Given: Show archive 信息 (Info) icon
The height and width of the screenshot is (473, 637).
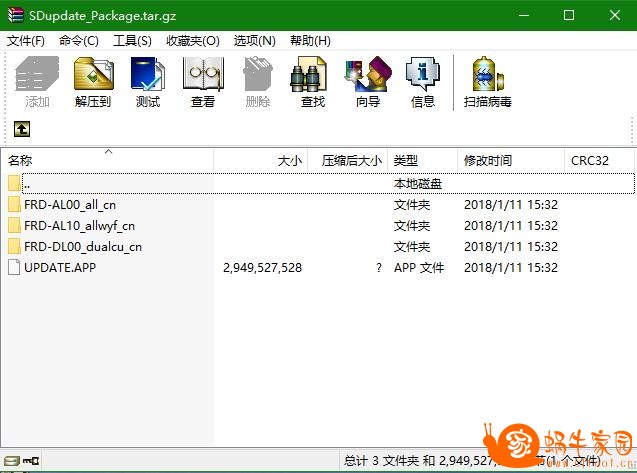Looking at the screenshot, I should pos(423,74).
